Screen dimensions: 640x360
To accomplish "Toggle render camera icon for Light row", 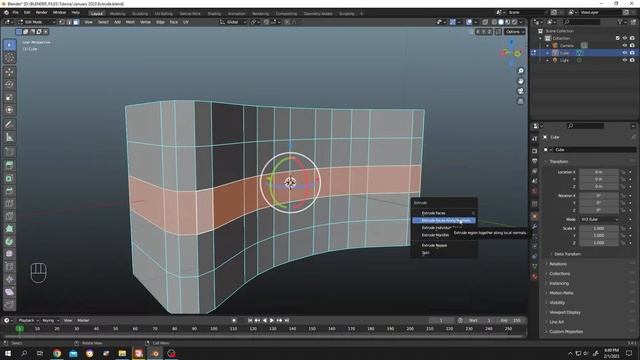I will point(632,60).
